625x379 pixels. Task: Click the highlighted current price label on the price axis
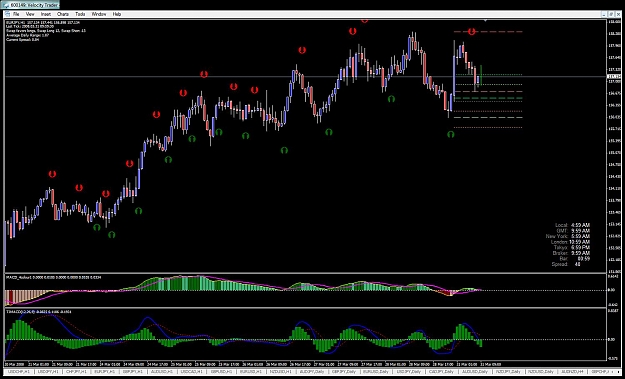pyautogui.click(x=615, y=76)
